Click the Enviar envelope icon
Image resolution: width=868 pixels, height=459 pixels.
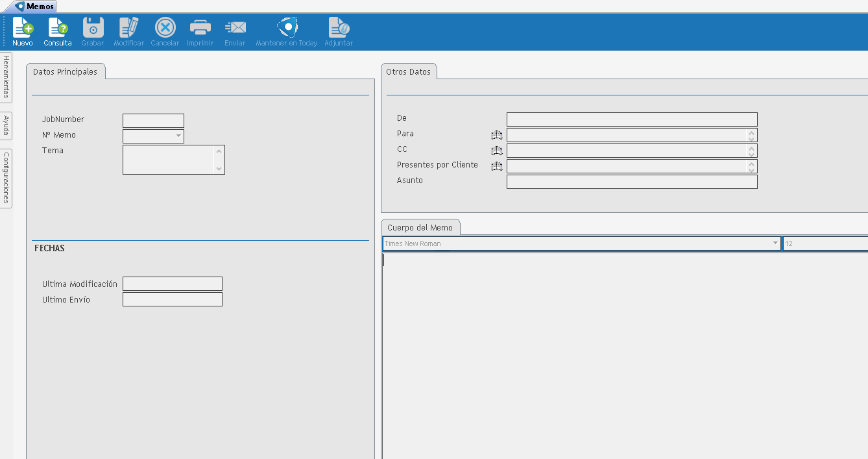tap(235, 29)
